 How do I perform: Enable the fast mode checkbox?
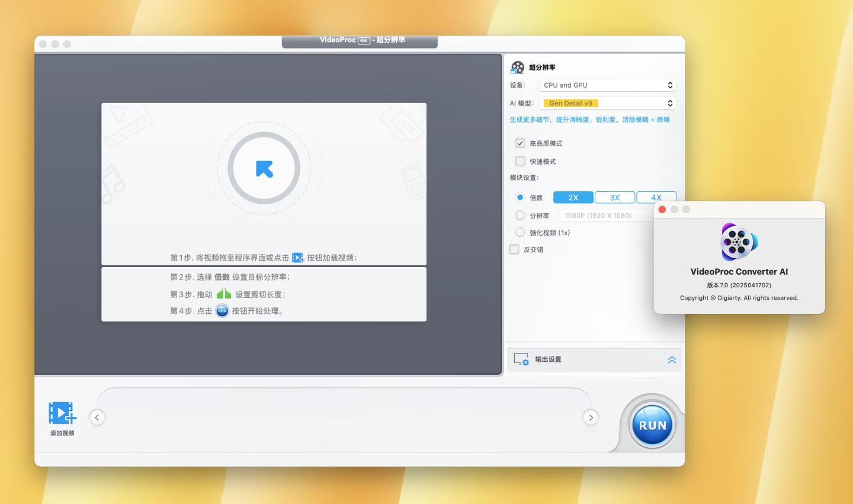520,161
